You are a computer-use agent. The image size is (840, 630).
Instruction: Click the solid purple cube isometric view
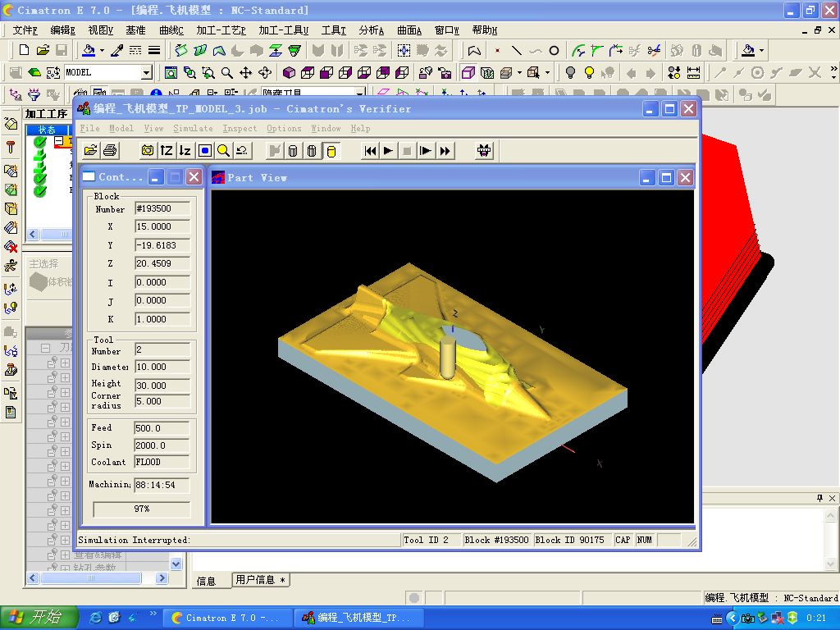point(290,72)
